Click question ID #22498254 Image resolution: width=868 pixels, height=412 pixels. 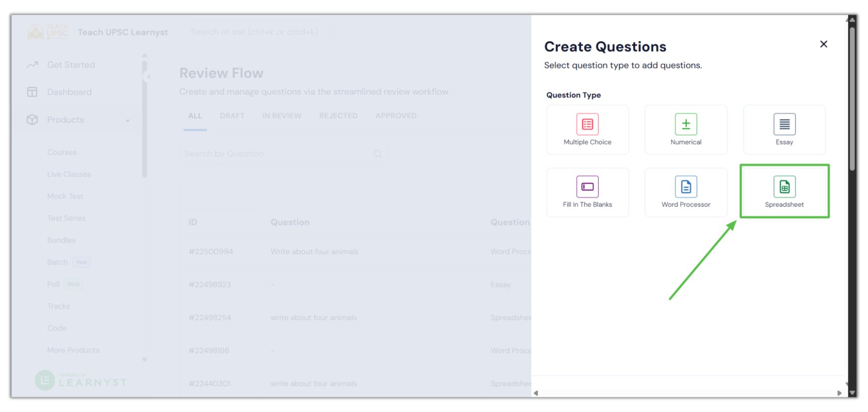(209, 318)
